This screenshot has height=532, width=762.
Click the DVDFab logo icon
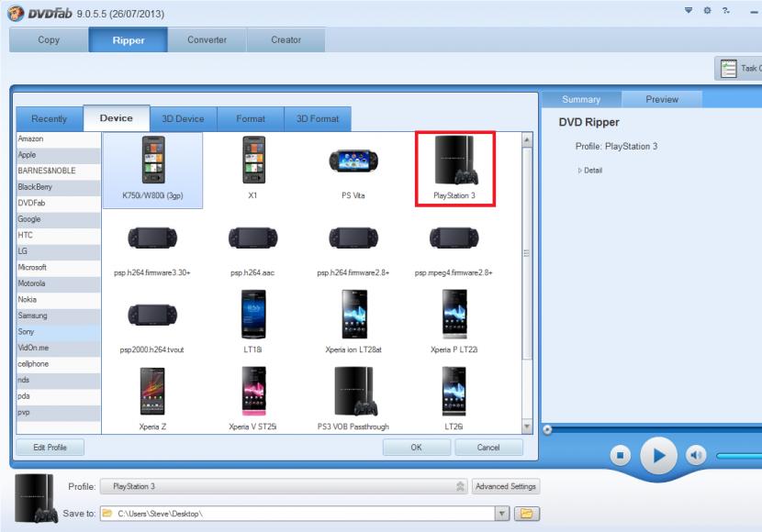coord(16,13)
